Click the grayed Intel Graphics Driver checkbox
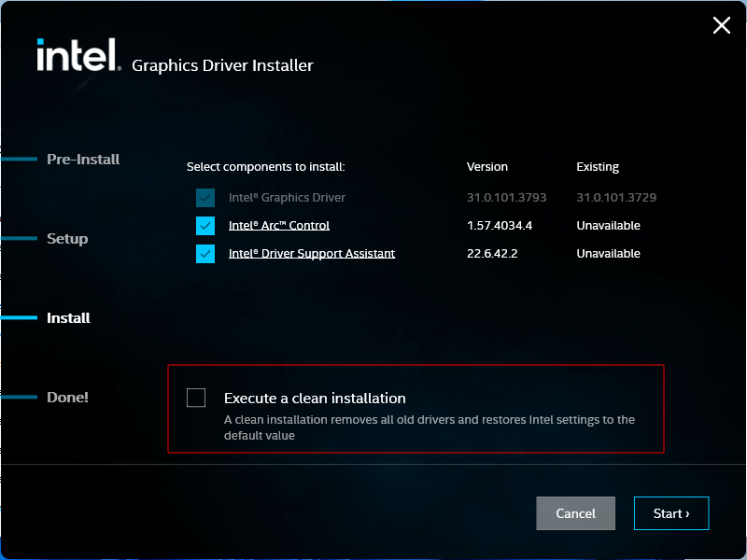Screen dimensions: 747x560 coord(205,197)
